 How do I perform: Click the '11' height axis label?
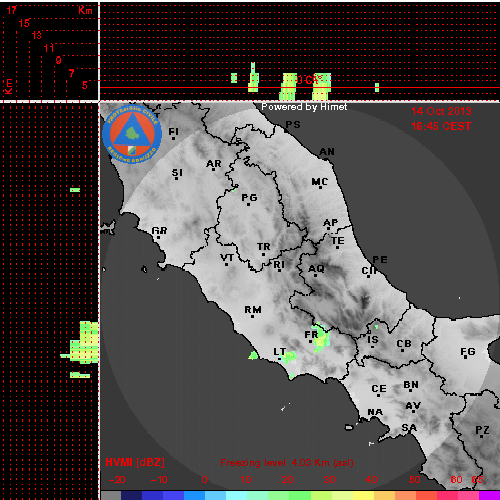(49, 48)
